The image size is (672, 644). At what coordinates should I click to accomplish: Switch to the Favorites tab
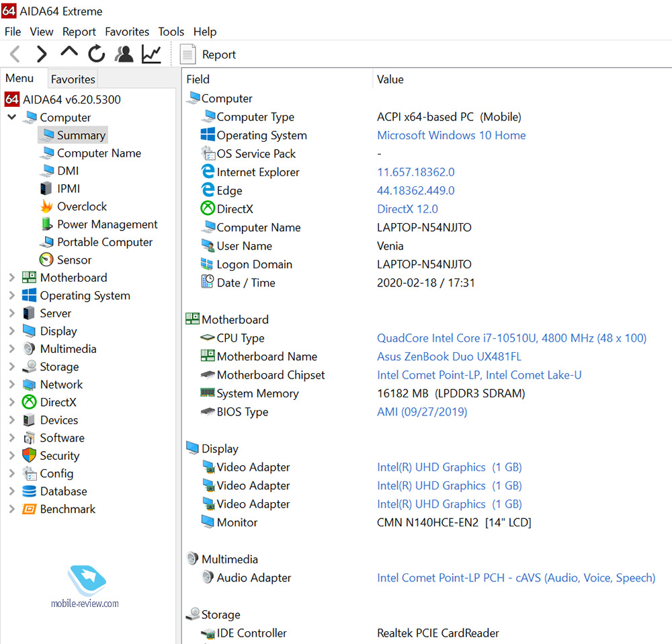tap(73, 79)
